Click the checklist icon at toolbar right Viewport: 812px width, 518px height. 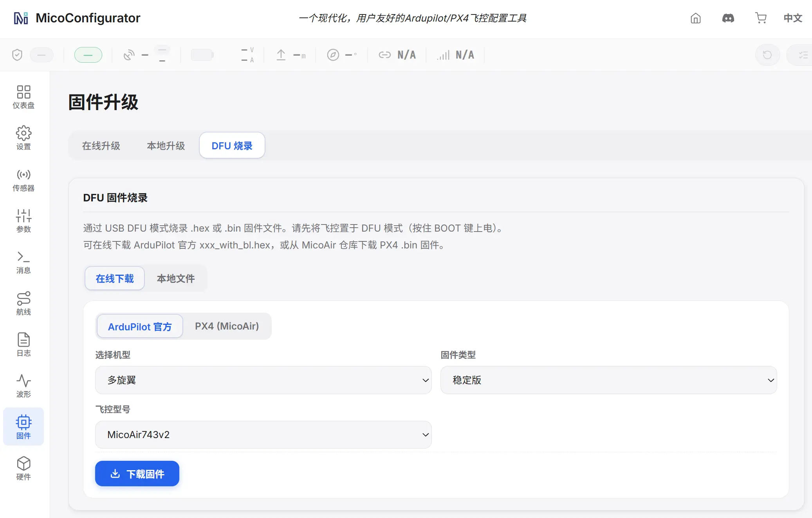click(x=803, y=55)
